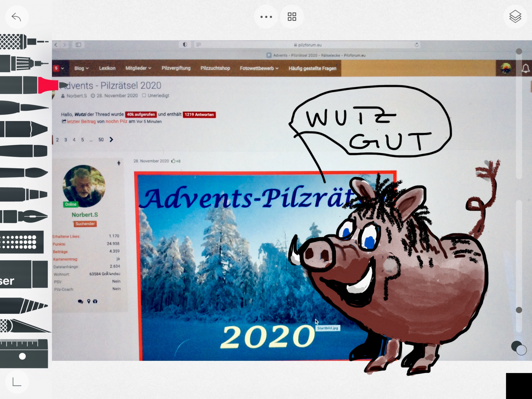The image size is (532, 399).
Task: Click the Pilzzuchtshop link
Action: tap(215, 68)
